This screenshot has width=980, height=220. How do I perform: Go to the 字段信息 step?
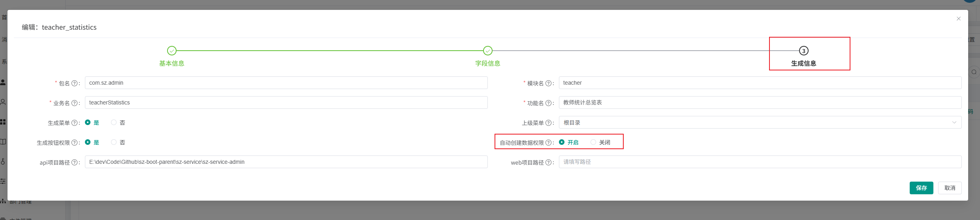pos(488,51)
